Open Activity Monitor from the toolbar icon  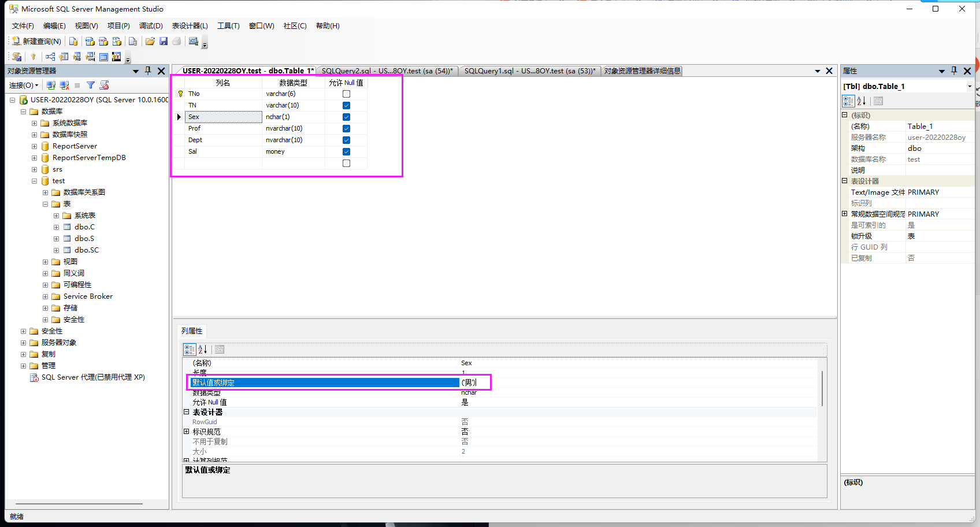click(194, 41)
